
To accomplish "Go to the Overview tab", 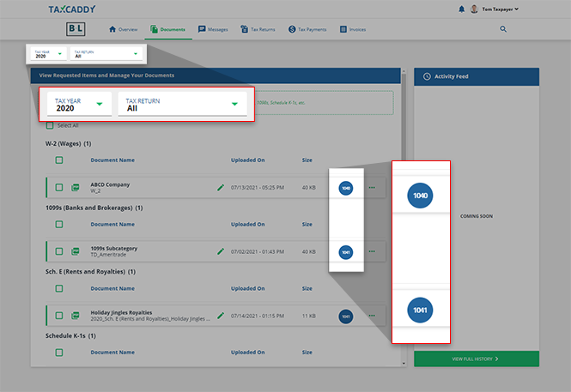I will [124, 29].
